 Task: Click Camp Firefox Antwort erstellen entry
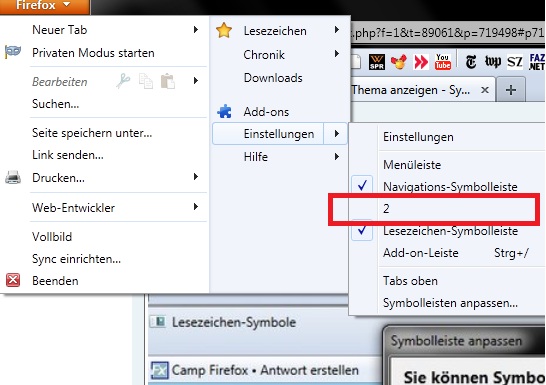[x=265, y=370]
